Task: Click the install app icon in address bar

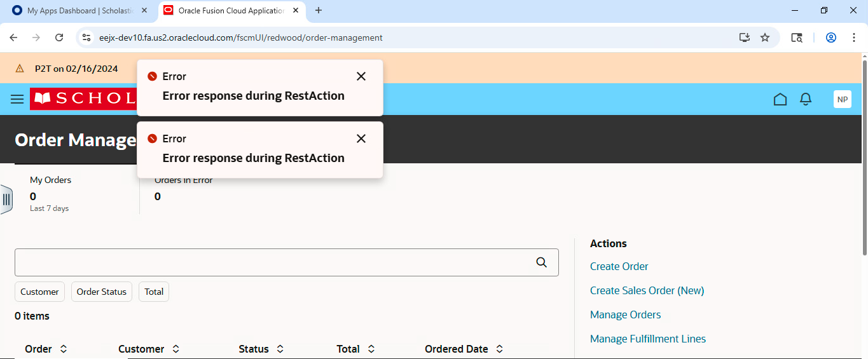Action: (x=745, y=37)
